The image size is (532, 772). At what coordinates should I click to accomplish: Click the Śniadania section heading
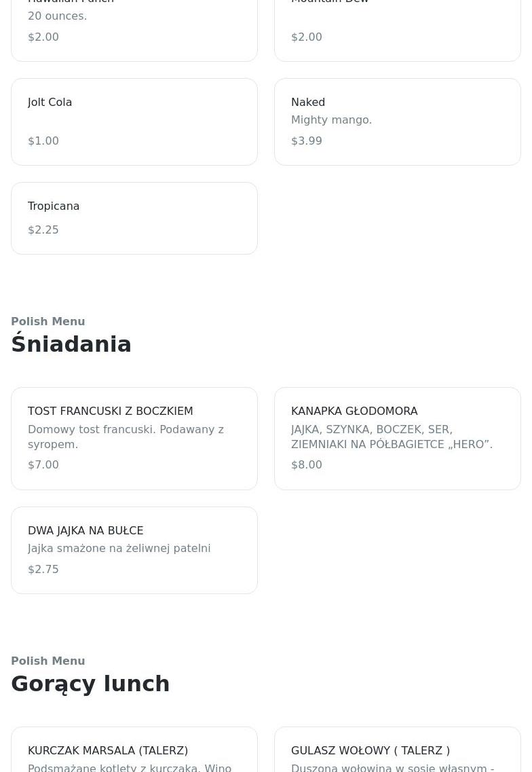click(x=71, y=344)
